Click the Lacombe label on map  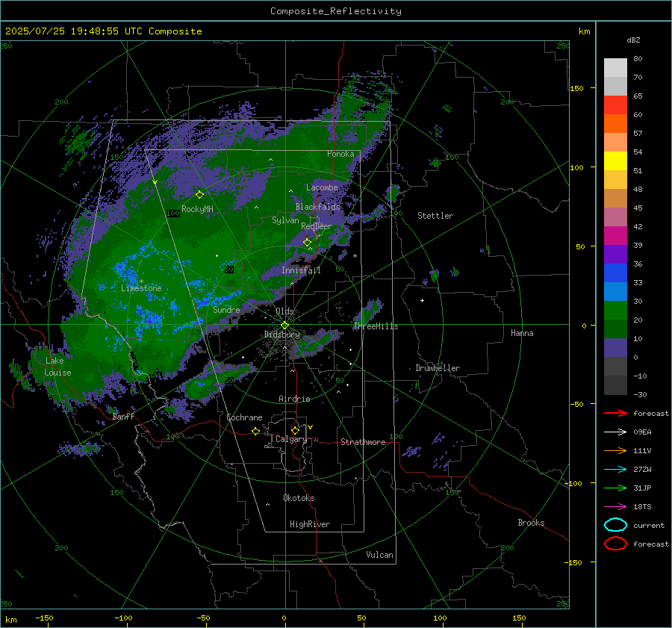pyautogui.click(x=322, y=187)
